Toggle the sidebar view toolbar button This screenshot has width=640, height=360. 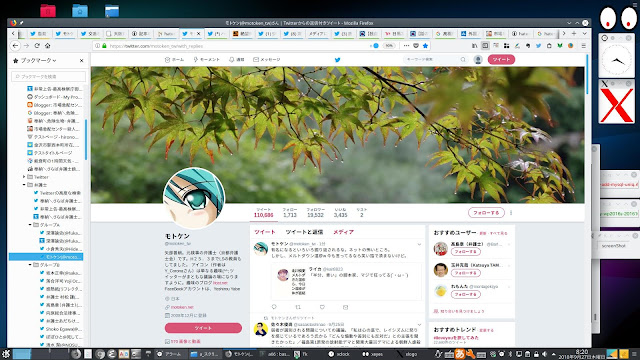point(485,46)
